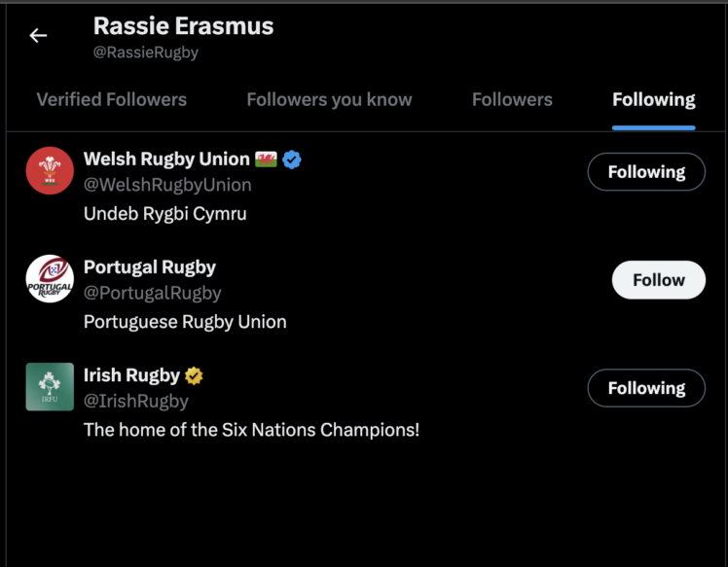The width and height of the screenshot is (728, 567).
Task: Click Irish Rugby gold verified badge
Action: click(194, 375)
